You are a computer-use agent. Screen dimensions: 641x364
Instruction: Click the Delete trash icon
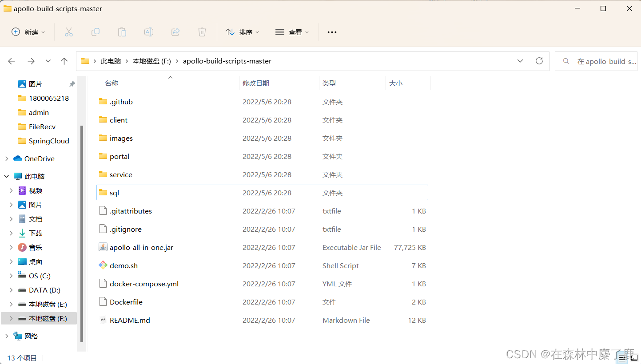202,32
